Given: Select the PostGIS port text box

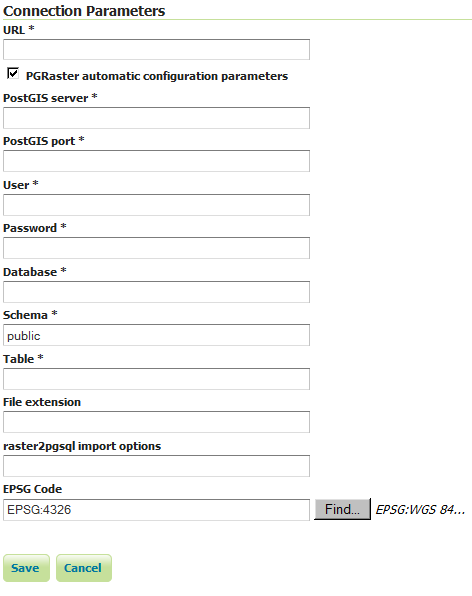Looking at the screenshot, I should click(x=157, y=161).
